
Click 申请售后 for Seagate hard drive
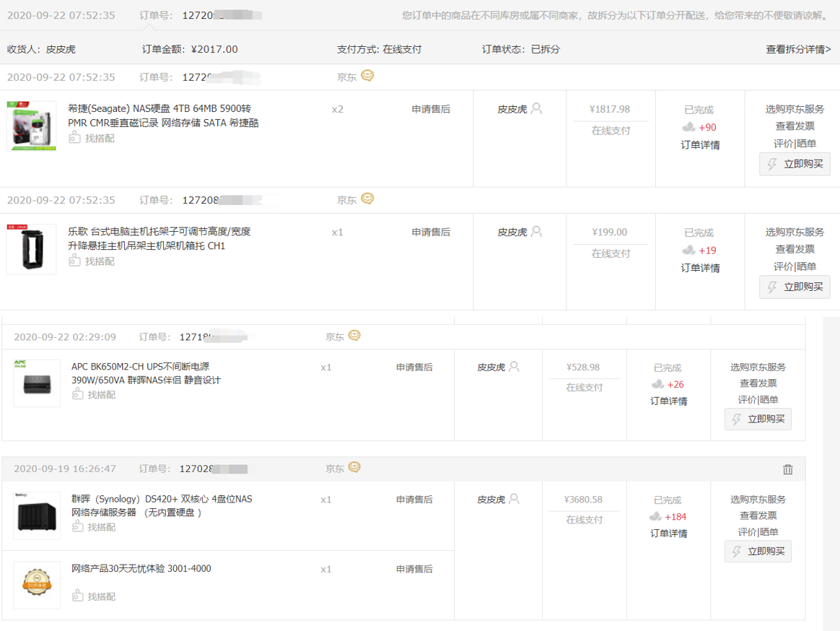coord(431,109)
